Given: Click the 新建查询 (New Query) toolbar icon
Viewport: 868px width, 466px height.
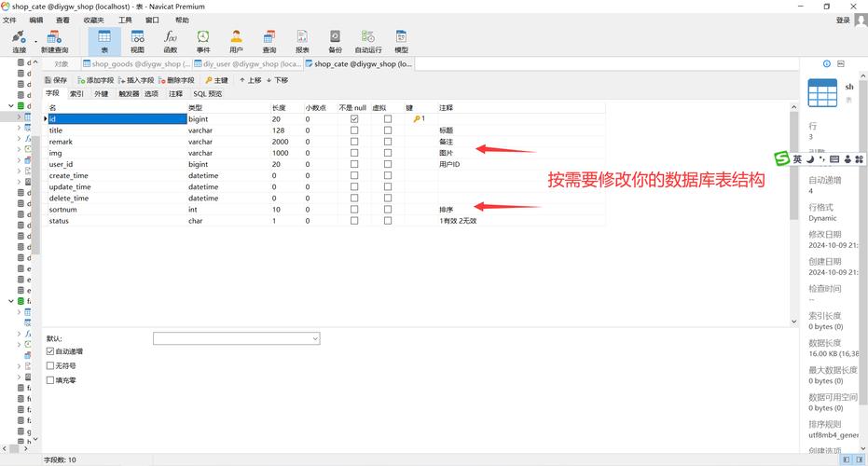Looking at the screenshot, I should pos(54,41).
